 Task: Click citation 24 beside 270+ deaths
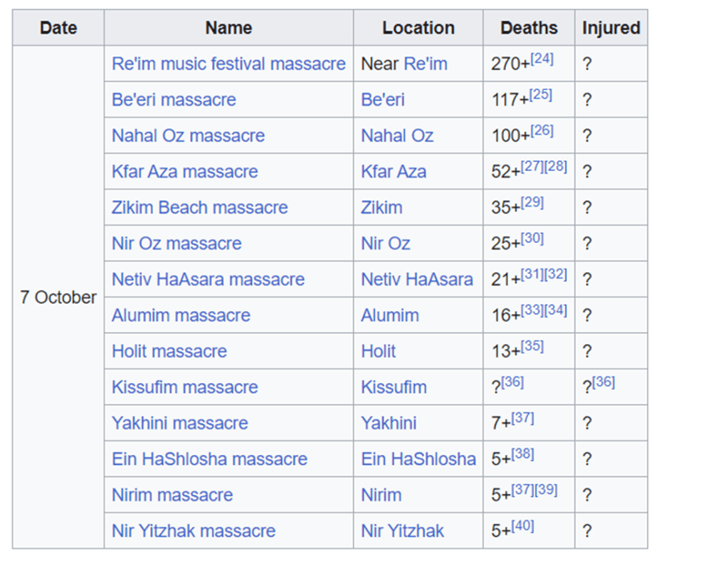[x=542, y=59]
